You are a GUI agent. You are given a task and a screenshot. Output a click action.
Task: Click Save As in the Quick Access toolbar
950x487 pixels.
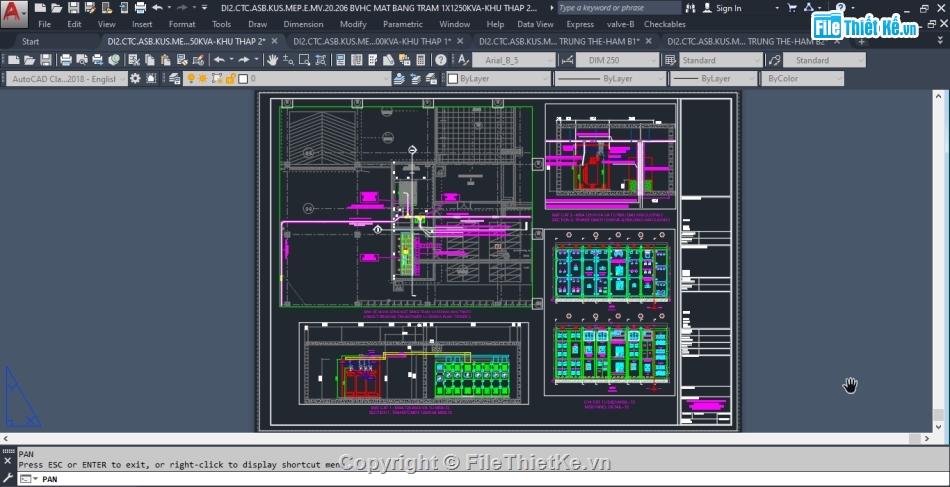click(x=90, y=8)
